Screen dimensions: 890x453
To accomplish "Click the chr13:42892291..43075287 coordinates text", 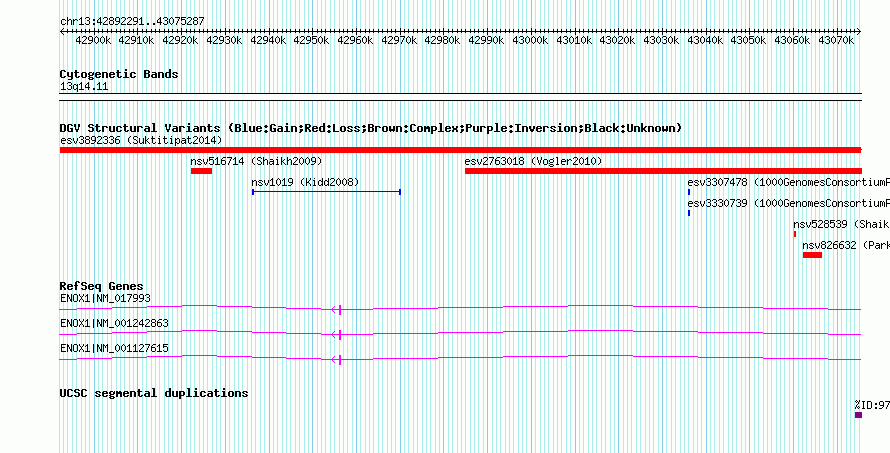I will pyautogui.click(x=132, y=21).
